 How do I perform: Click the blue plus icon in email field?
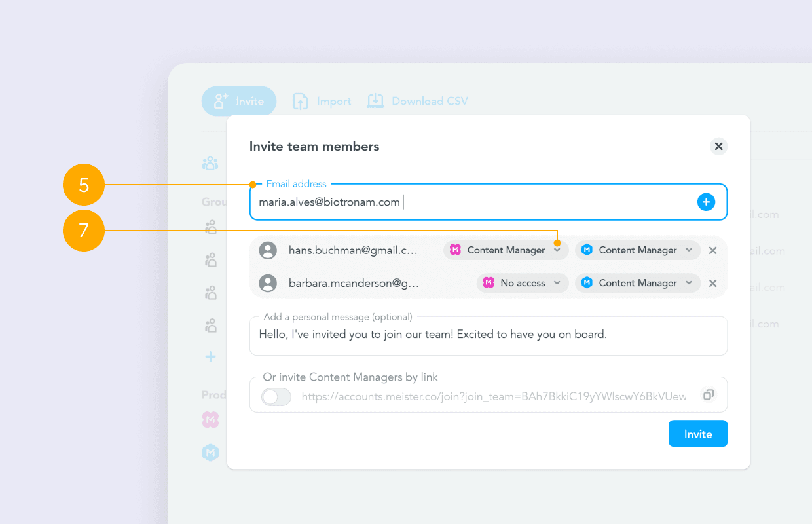(705, 202)
